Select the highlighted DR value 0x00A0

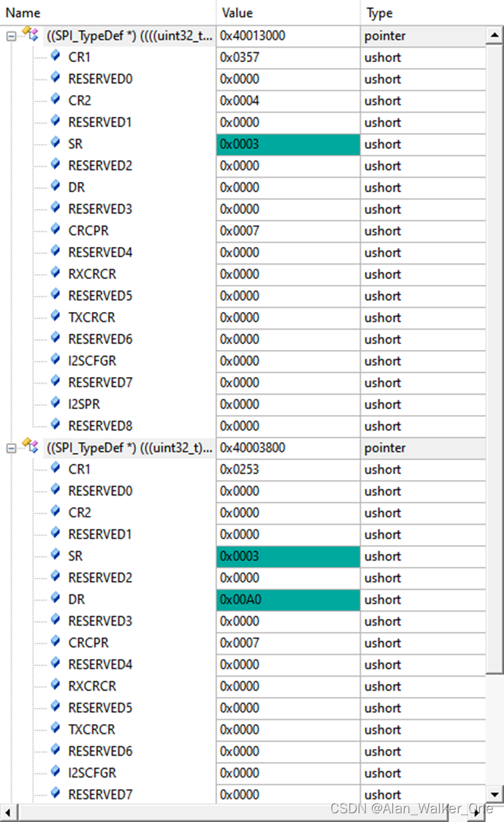click(288, 601)
